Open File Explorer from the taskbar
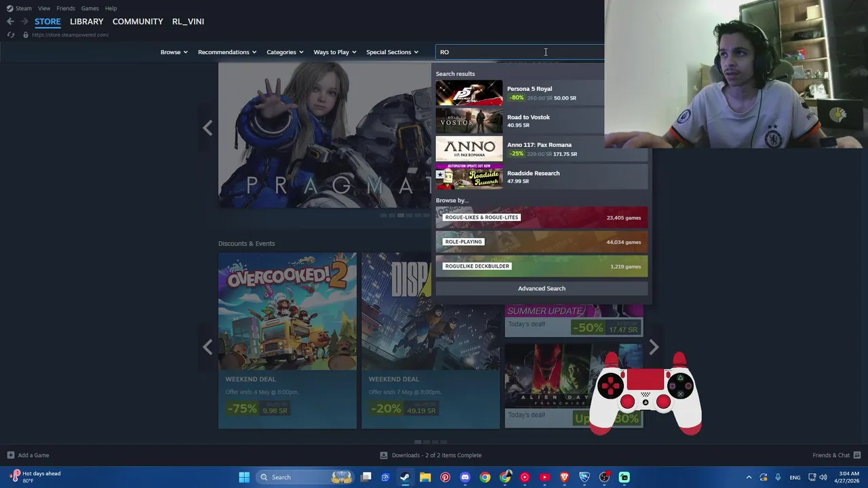 click(x=425, y=477)
